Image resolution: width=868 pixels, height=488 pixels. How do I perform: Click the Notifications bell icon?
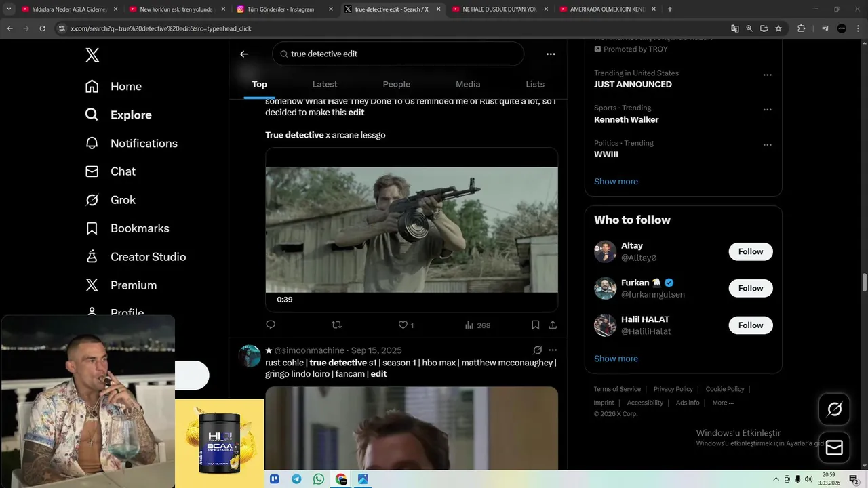pyautogui.click(x=92, y=144)
